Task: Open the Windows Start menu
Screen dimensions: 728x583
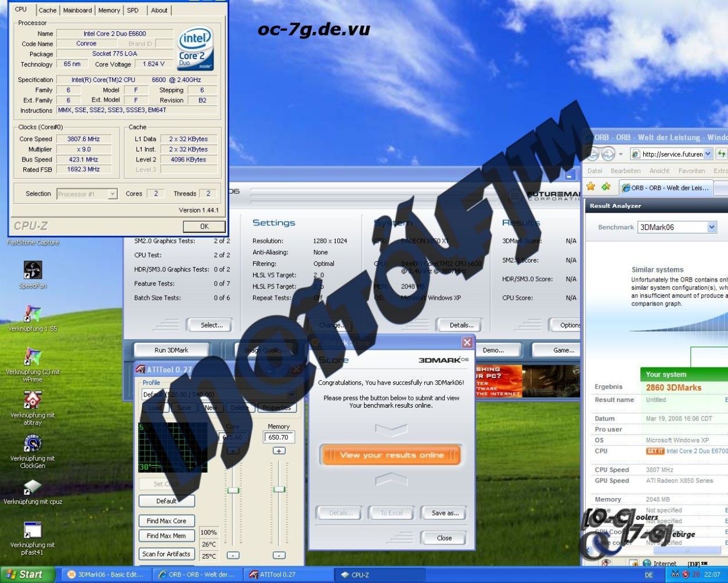Action: coord(27,575)
